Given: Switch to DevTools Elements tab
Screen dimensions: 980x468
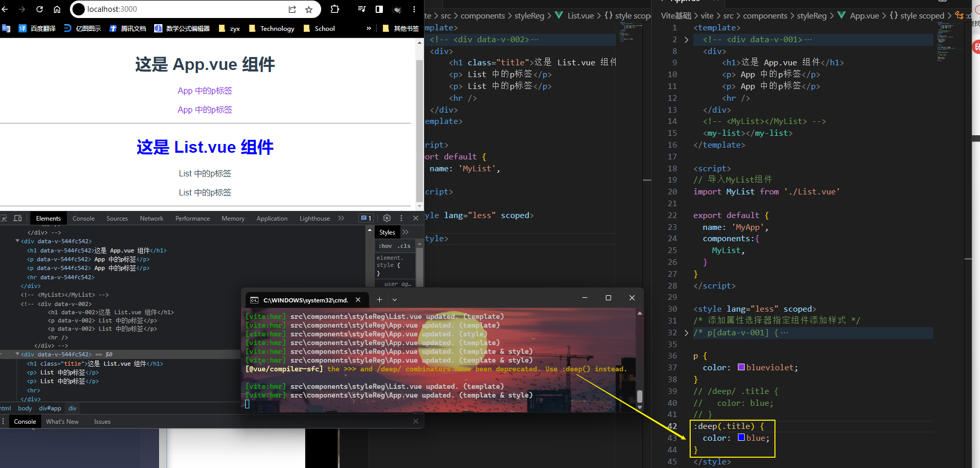Looking at the screenshot, I should point(48,219).
